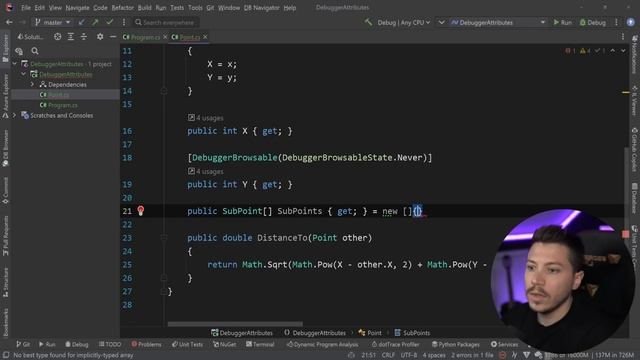Click UTF-8 encoding in status bar
The height and width of the screenshot is (360, 640).
coord(409,355)
